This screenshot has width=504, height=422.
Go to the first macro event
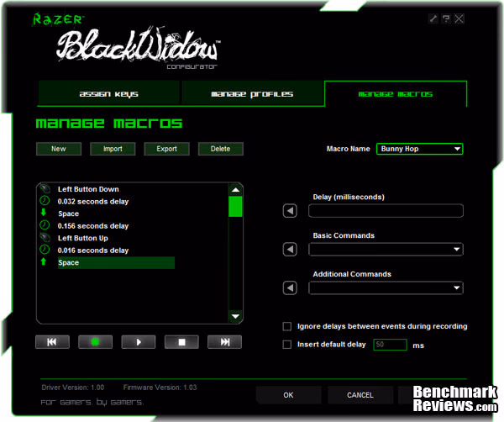pyautogui.click(x=52, y=342)
